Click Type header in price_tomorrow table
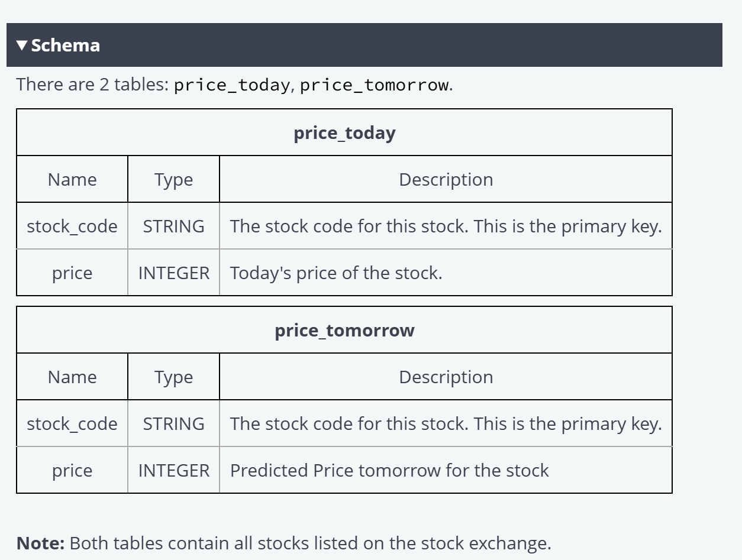The height and width of the screenshot is (560, 742). coord(173,377)
